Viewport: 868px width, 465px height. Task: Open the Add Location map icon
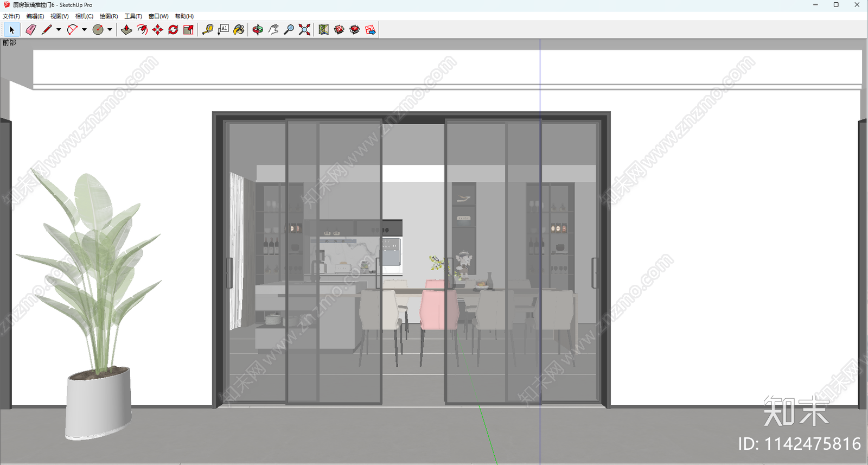click(323, 30)
